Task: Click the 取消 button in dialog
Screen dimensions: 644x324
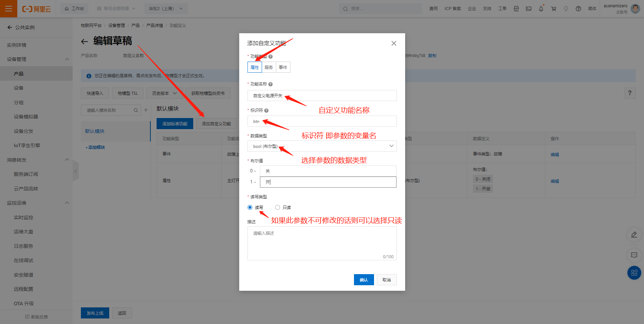Action: pos(386,280)
